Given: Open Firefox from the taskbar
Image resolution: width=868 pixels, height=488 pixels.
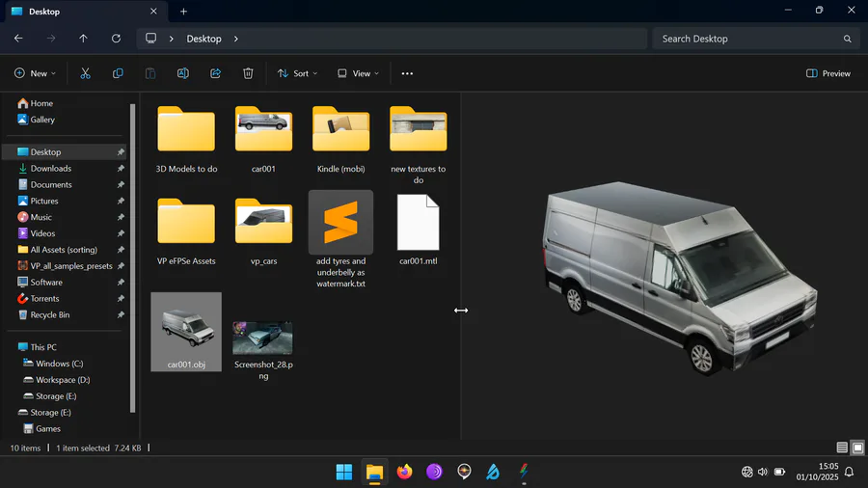Looking at the screenshot, I should coord(404,472).
